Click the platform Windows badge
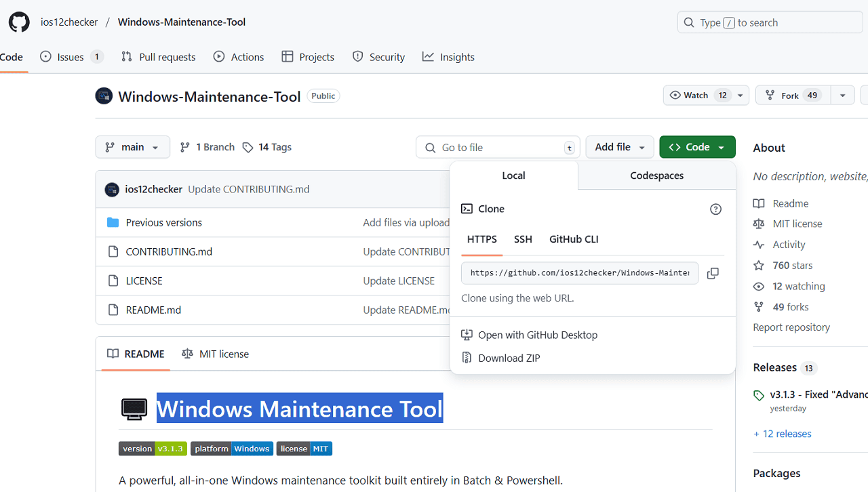The width and height of the screenshot is (868, 492). tap(232, 449)
